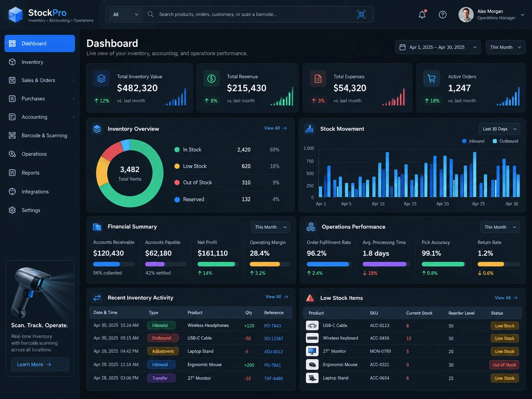Click View All in Low Stock Items
Image resolution: width=532 pixels, height=399 pixels.
click(506, 298)
